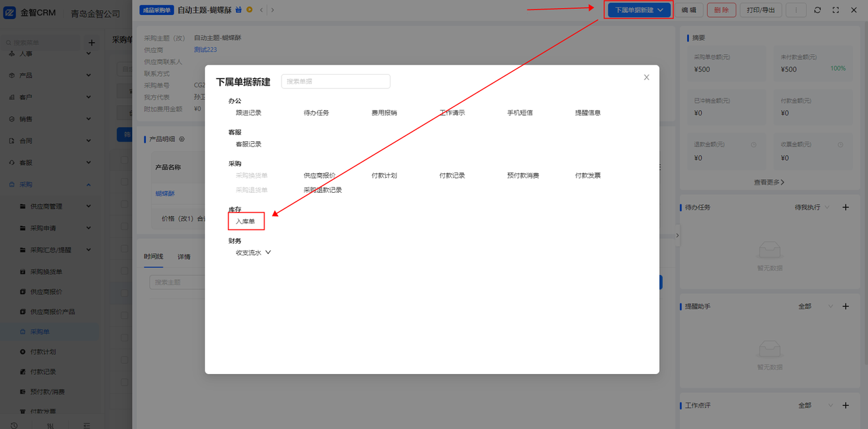
Task: Click the plus icon beside sidebar search
Action: click(92, 43)
